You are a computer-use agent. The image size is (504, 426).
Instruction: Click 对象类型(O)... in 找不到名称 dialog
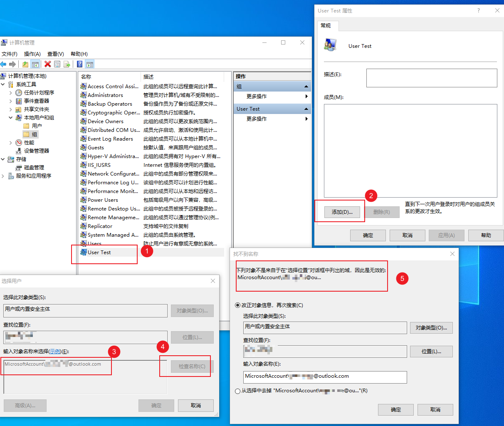pos(431,328)
